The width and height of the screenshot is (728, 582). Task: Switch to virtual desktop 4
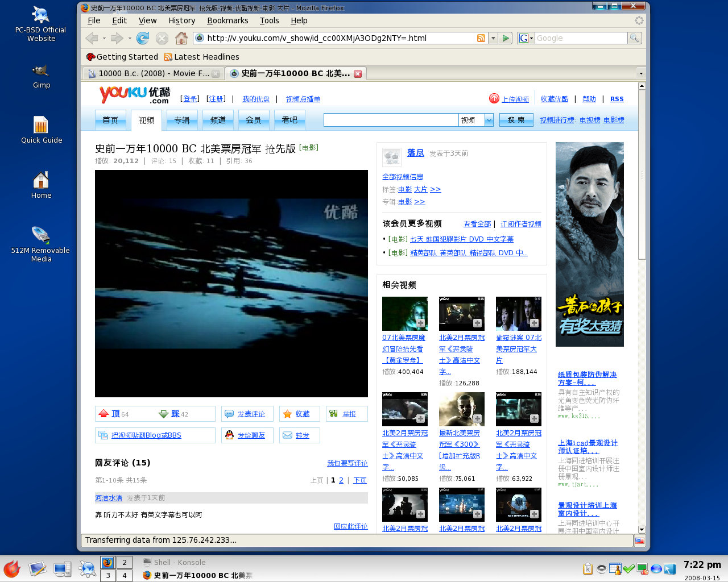pos(125,575)
